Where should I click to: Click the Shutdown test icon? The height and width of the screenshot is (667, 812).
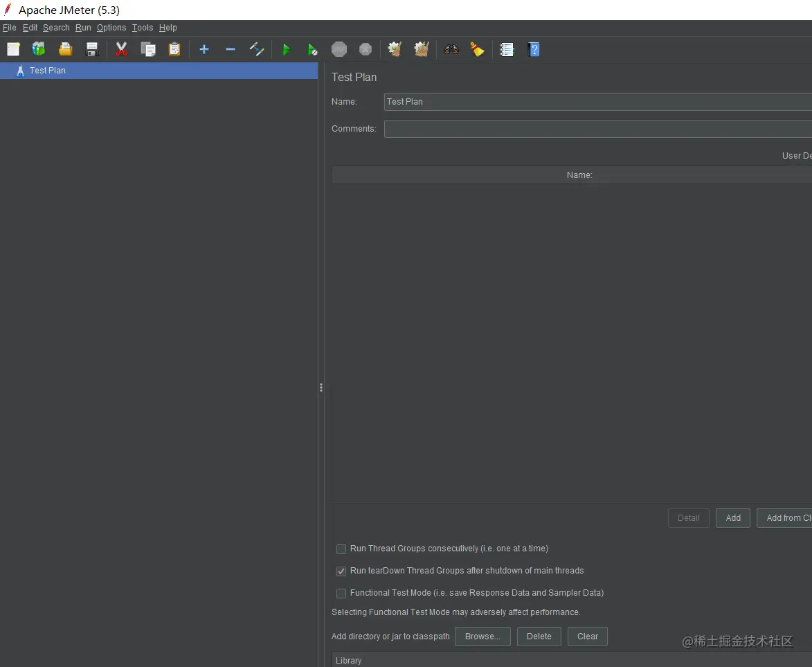[x=366, y=49]
